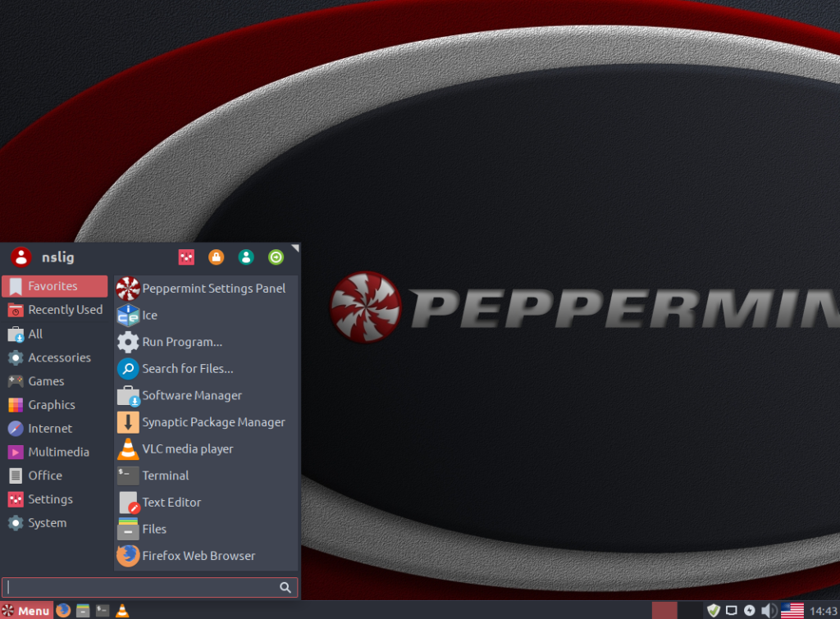Click the green log out icon
This screenshot has width=840, height=619.
[276, 257]
